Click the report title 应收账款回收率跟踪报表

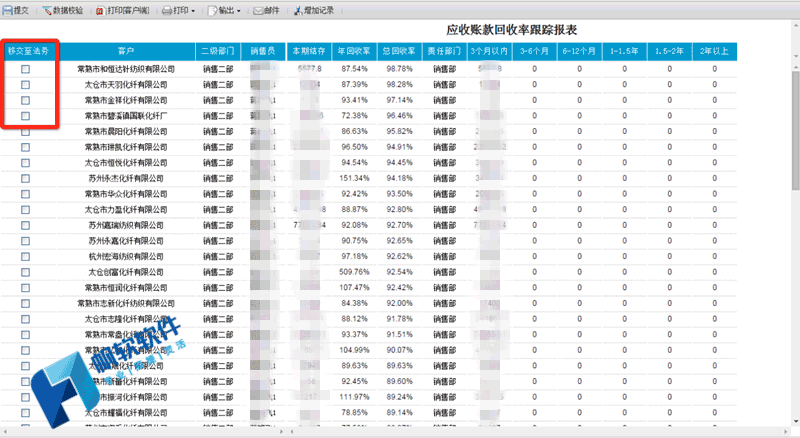click(x=512, y=30)
